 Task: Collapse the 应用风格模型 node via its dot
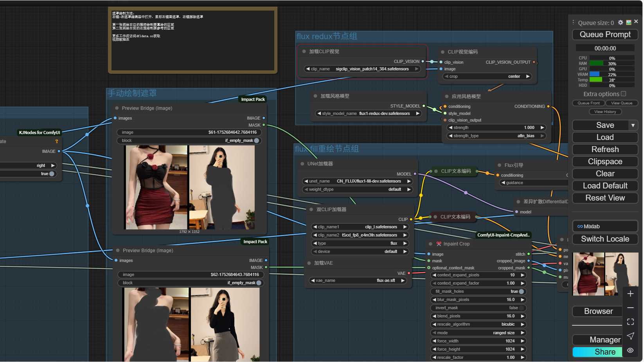pyautogui.click(x=446, y=96)
